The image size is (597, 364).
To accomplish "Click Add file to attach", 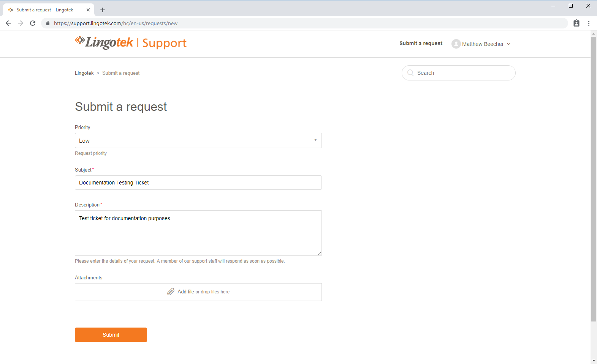I will [x=186, y=292].
